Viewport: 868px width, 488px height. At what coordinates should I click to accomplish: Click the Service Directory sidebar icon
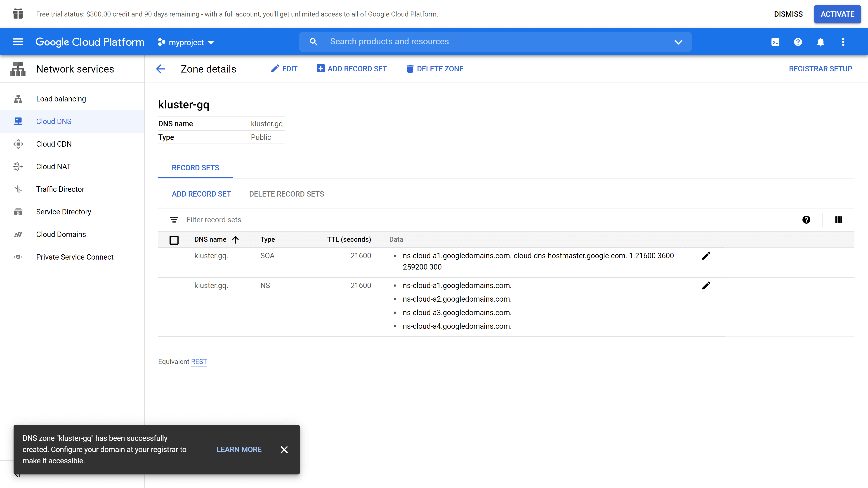pos(18,212)
